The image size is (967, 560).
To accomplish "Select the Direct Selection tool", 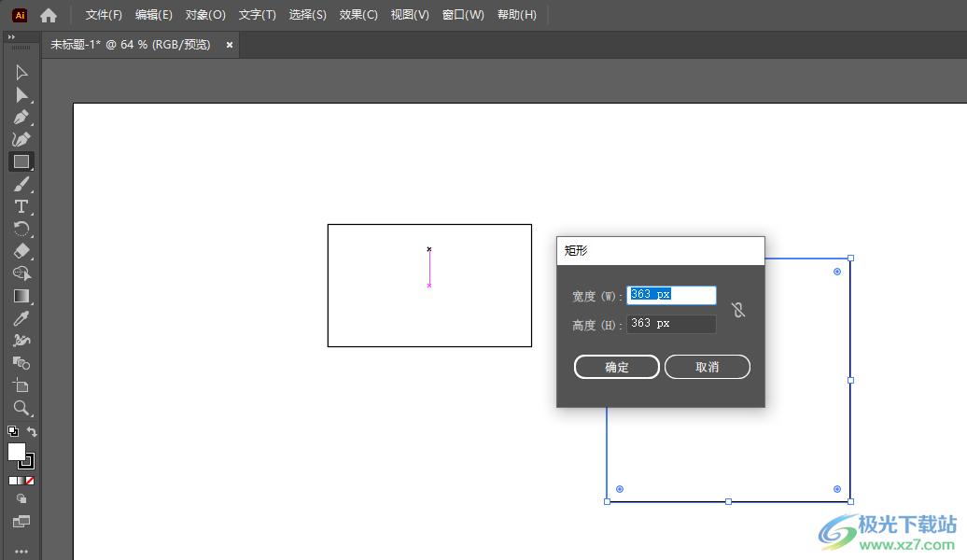I will (21, 95).
